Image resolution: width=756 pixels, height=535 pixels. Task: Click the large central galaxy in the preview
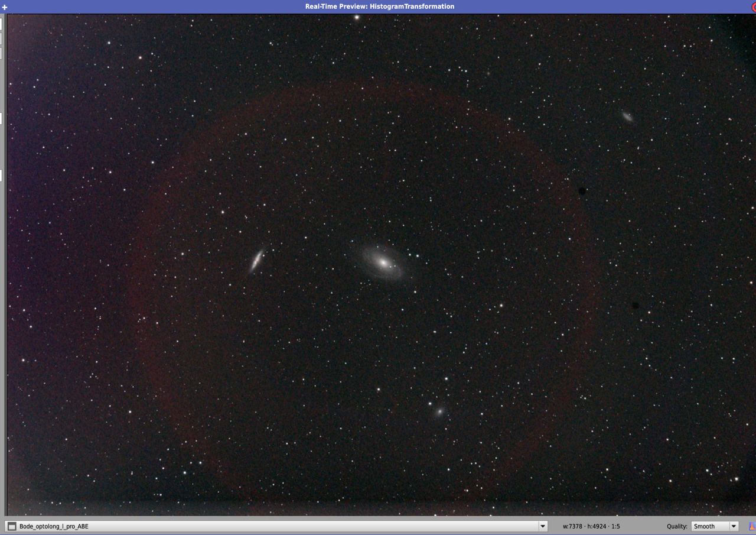click(383, 262)
